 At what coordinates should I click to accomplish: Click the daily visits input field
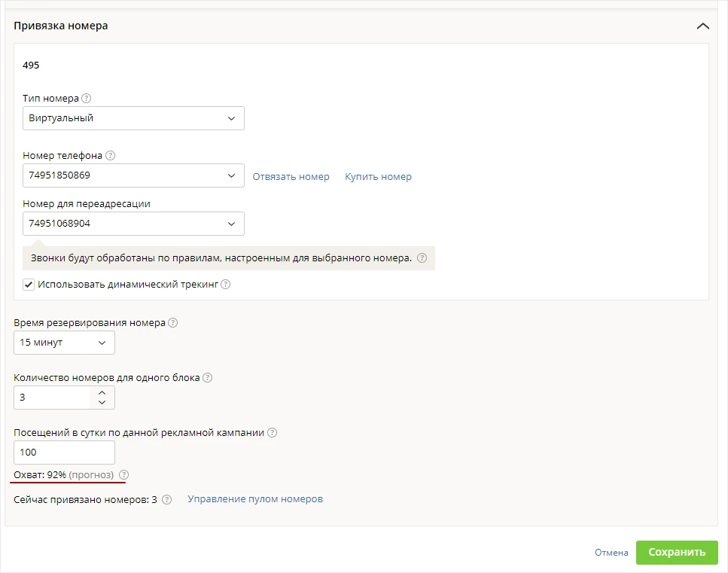[64, 453]
